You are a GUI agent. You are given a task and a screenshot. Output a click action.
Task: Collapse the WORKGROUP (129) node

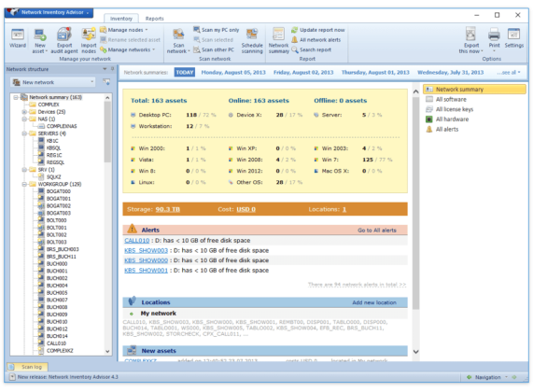click(x=24, y=184)
